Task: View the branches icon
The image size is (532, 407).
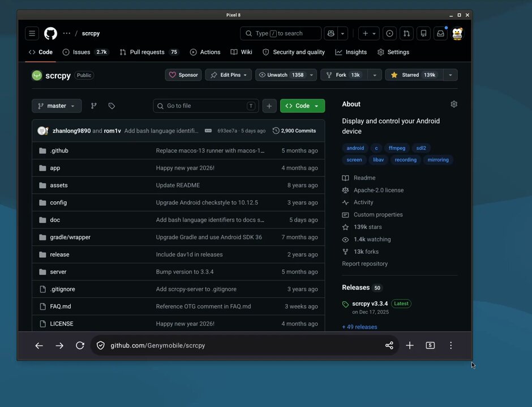Action: (x=94, y=106)
